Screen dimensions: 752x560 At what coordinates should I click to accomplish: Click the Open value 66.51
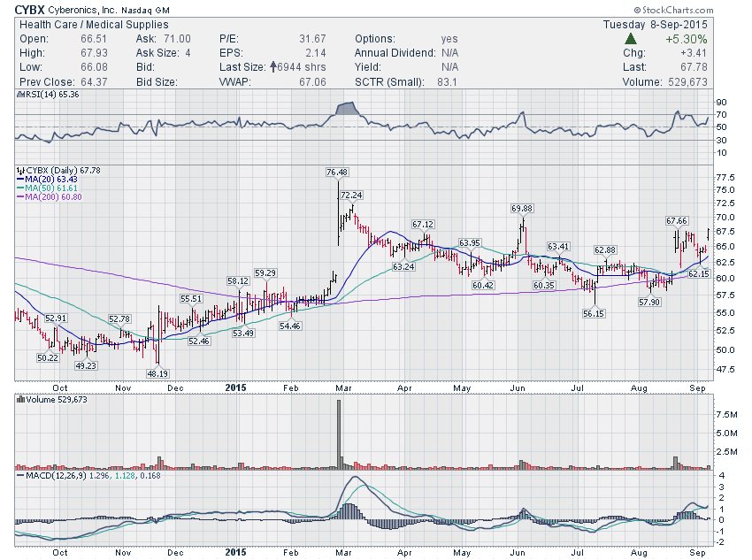[94, 39]
